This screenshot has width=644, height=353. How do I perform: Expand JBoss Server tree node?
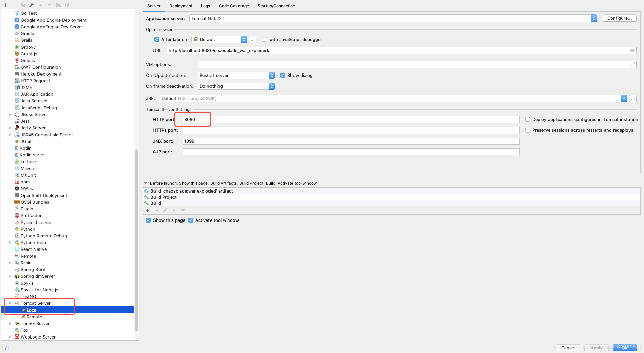tap(10, 114)
